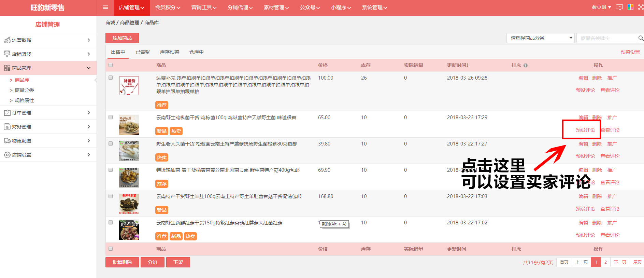
Task: Switch to the 已售罄 tab
Action: [143, 52]
